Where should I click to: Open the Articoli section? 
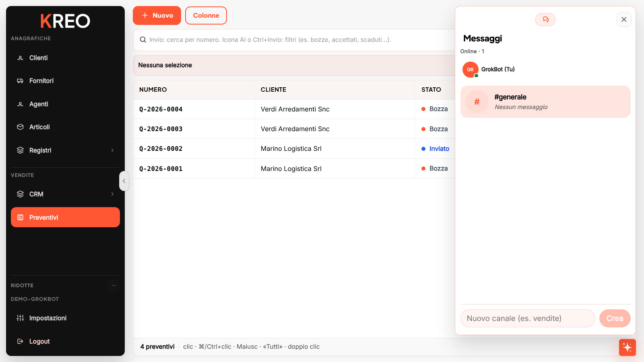[x=65, y=127]
